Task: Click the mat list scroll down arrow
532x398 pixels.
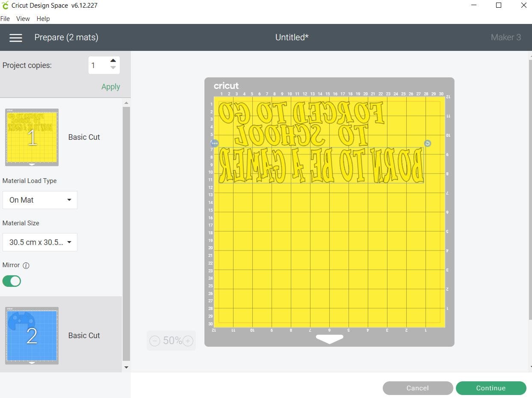Action: 126,367
